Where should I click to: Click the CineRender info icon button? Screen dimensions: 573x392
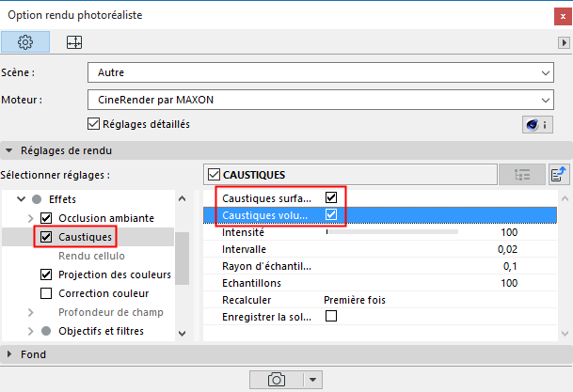537,125
